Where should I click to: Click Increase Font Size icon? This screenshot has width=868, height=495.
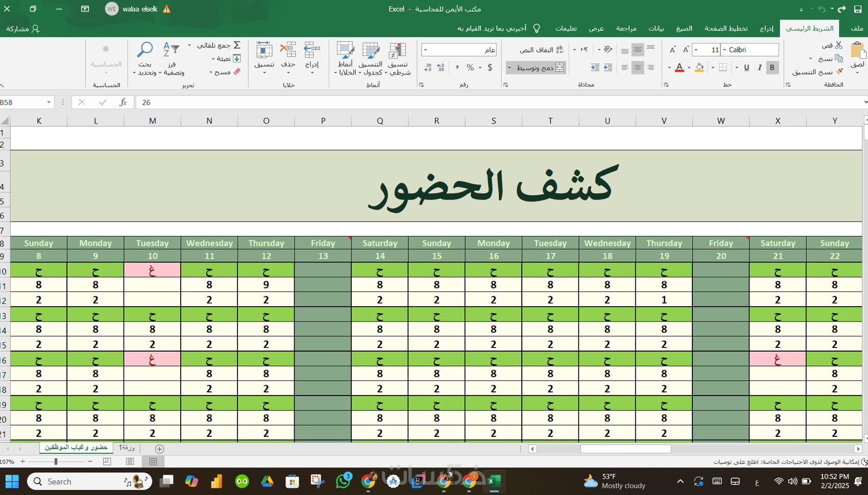686,49
